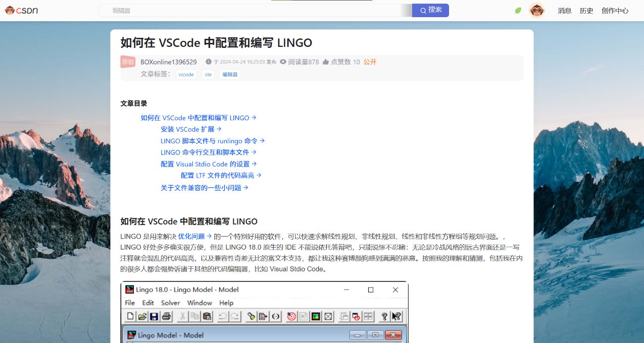The image size is (644, 343).
Task: Click Match parenthesis icon in Lingo screenshot toolbar
Action: tap(275, 317)
